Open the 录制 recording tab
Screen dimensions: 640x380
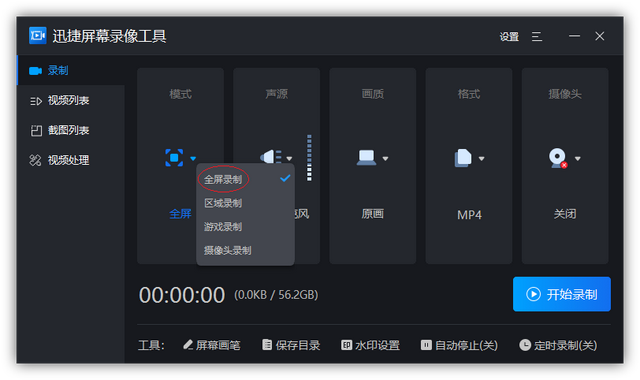(71, 70)
